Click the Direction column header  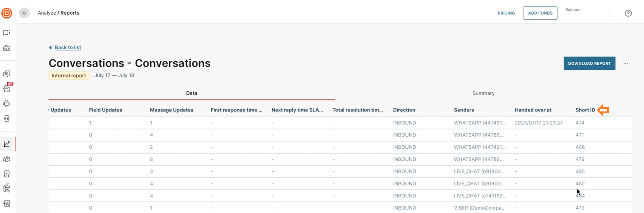[404, 110]
